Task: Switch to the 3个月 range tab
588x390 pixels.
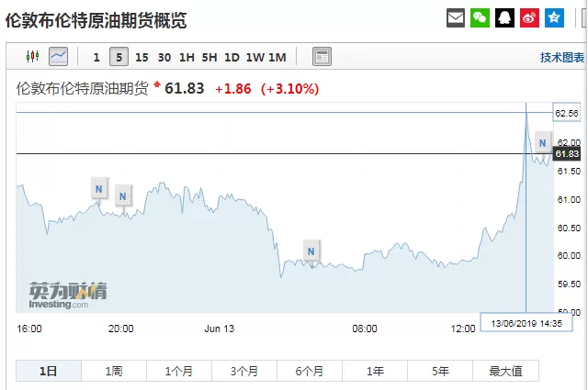Action: 244,371
